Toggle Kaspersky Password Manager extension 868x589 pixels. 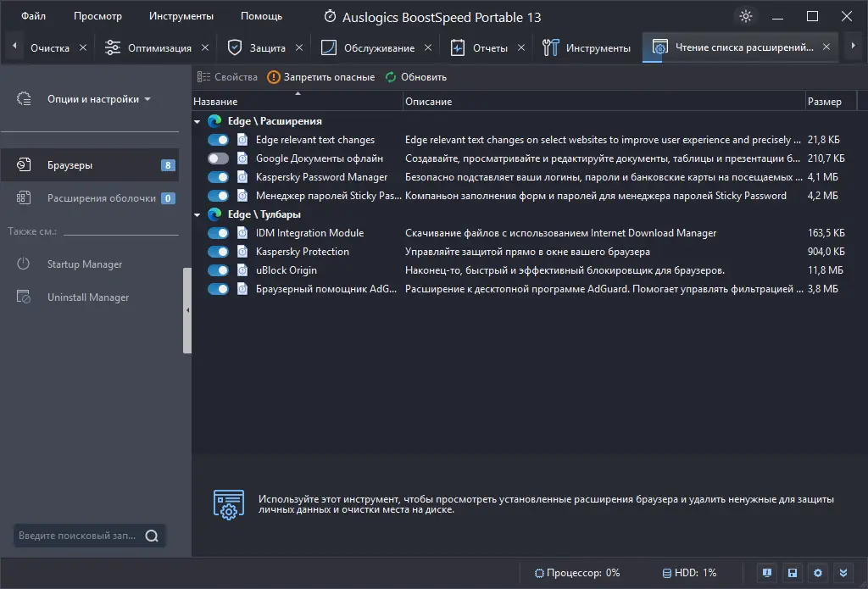point(218,176)
